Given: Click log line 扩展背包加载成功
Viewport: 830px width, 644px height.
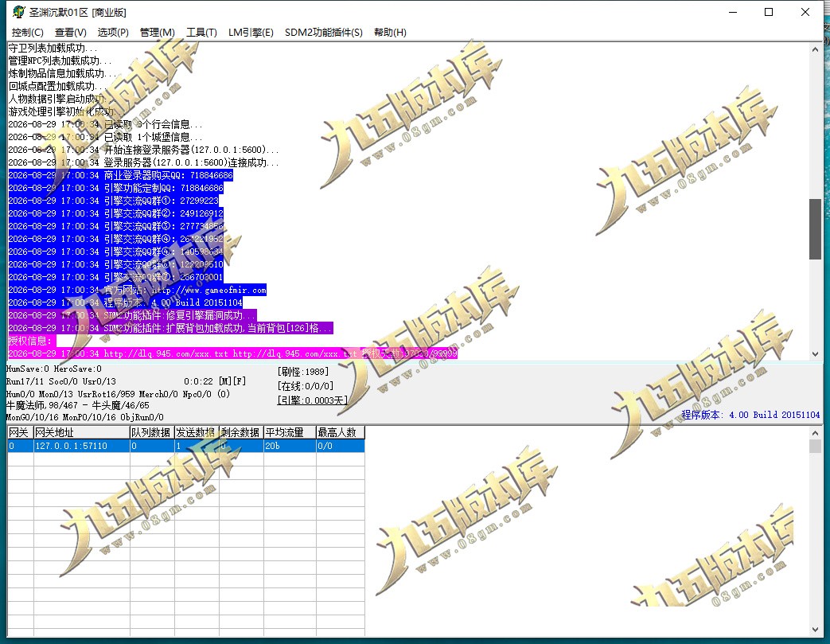Looking at the screenshot, I should 170,328.
